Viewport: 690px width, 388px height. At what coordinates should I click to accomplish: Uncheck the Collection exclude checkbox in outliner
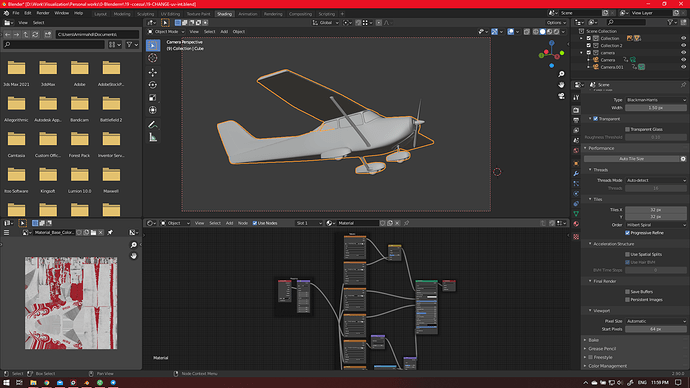click(x=589, y=38)
